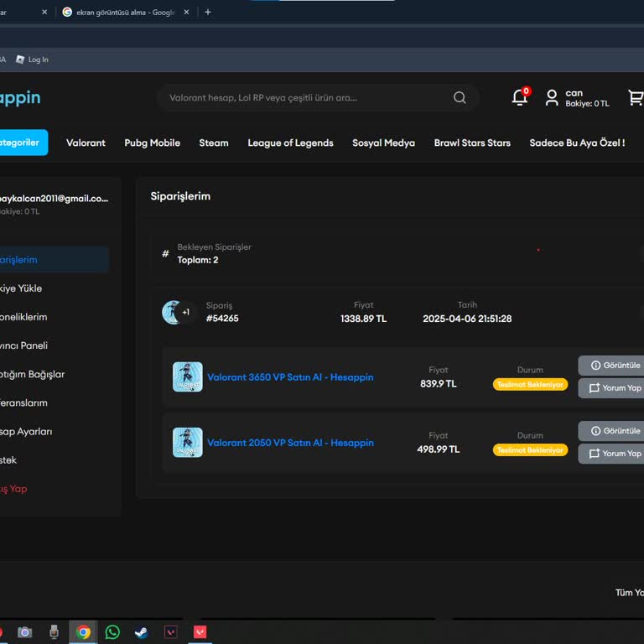Open the notifications bell icon
The width and height of the screenshot is (644, 644).
coord(520,97)
